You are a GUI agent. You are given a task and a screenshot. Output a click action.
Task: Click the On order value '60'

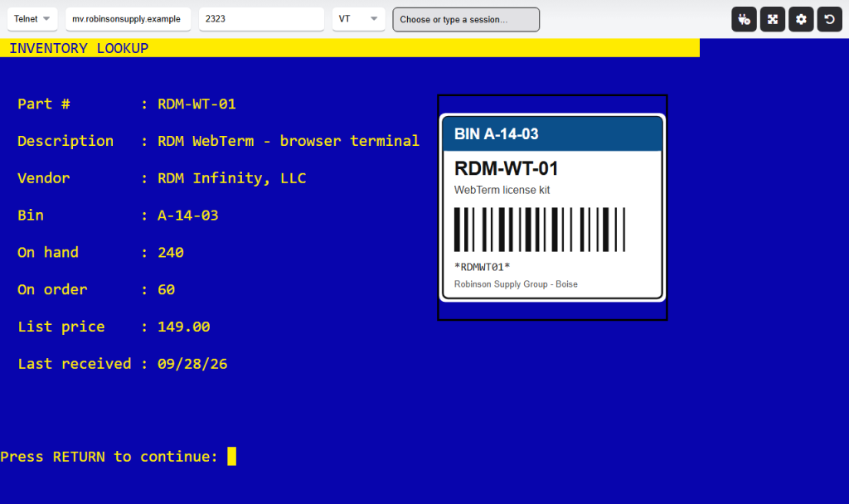pos(166,289)
